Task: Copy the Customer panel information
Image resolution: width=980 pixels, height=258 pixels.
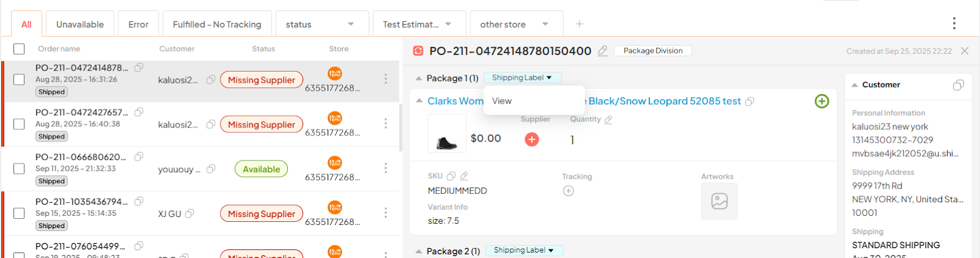Action: click(958, 85)
